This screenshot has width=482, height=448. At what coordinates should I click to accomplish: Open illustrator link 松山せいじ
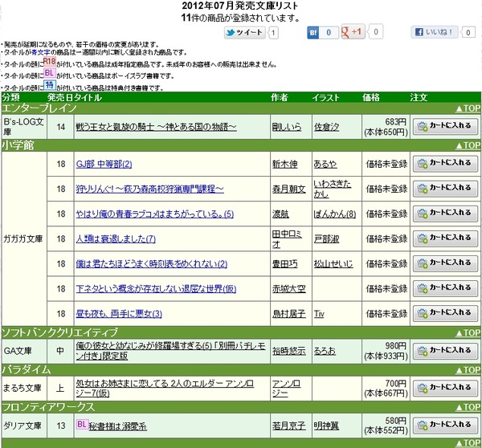click(333, 263)
